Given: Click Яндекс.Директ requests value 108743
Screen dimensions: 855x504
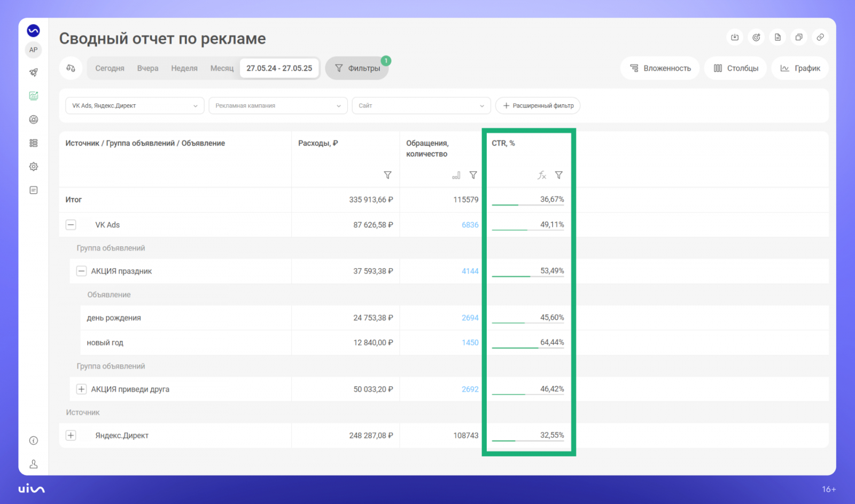Looking at the screenshot, I should tap(466, 436).
